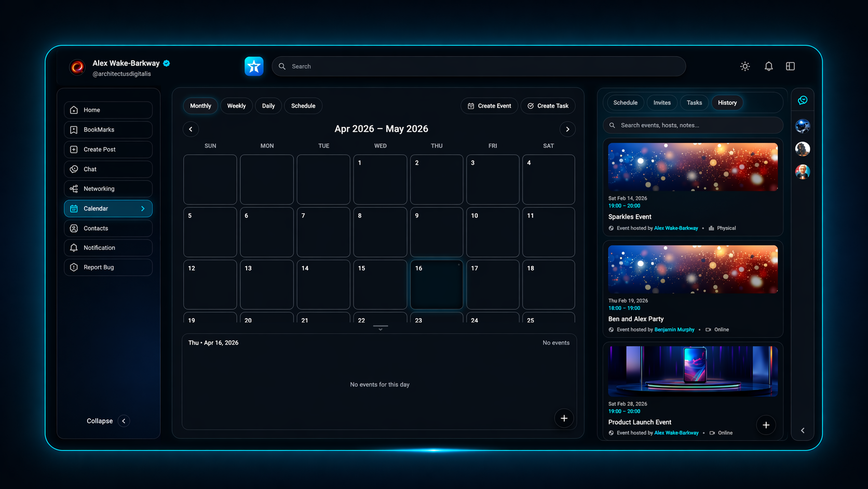Click the star app logo icon

pos(254,67)
